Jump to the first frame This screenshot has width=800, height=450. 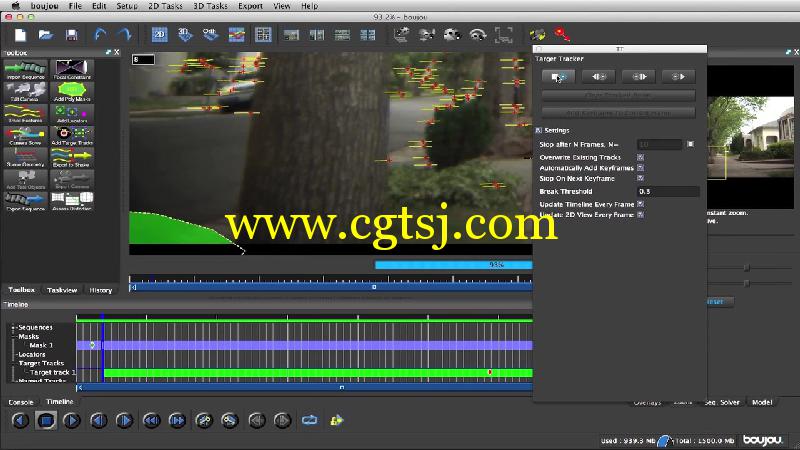pos(151,421)
